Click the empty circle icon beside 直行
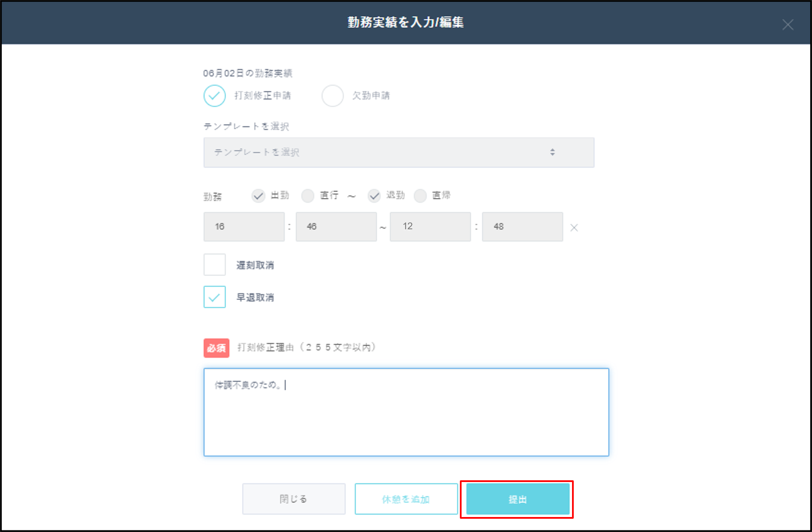Image resolution: width=812 pixels, height=532 pixels. (x=308, y=196)
